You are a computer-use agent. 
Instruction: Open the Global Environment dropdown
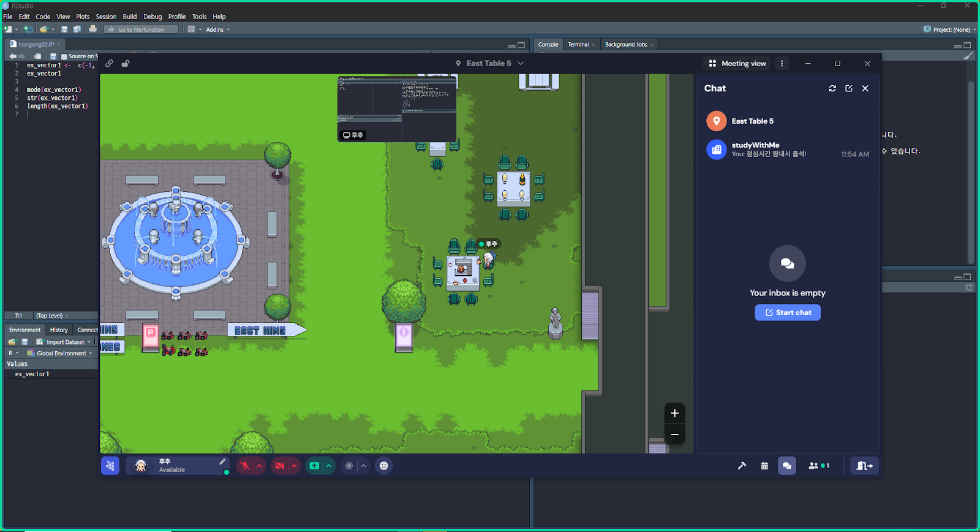tap(60, 353)
